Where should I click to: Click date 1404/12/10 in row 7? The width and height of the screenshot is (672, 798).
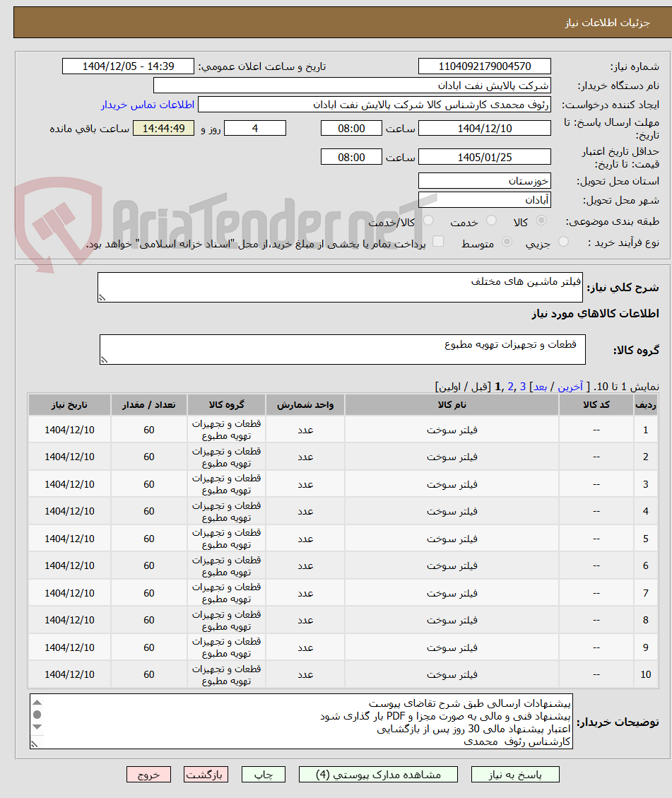click(69, 593)
